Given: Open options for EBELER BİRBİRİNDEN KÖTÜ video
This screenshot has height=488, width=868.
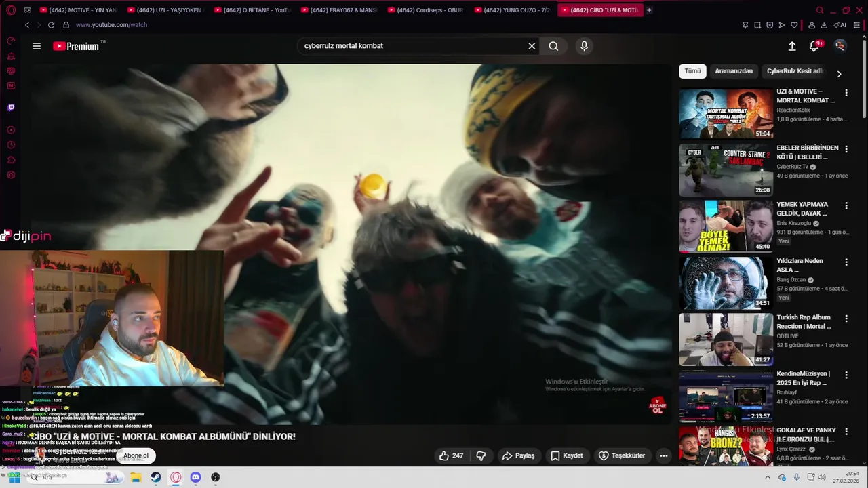Looking at the screenshot, I should [846, 148].
